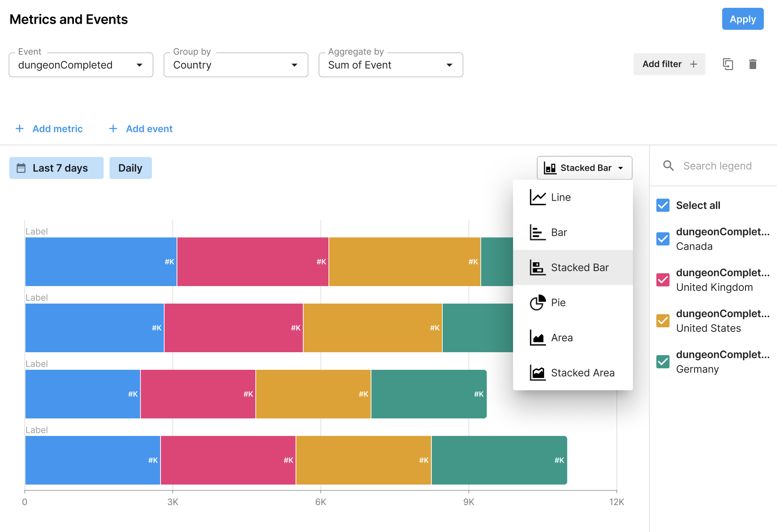Viewport: 777px width, 532px height.
Task: Pick the Area chart icon
Action: tap(538, 338)
